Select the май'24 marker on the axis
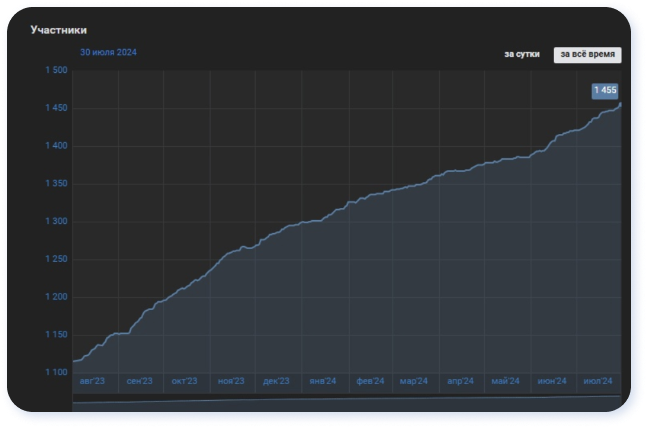 pos(506,381)
